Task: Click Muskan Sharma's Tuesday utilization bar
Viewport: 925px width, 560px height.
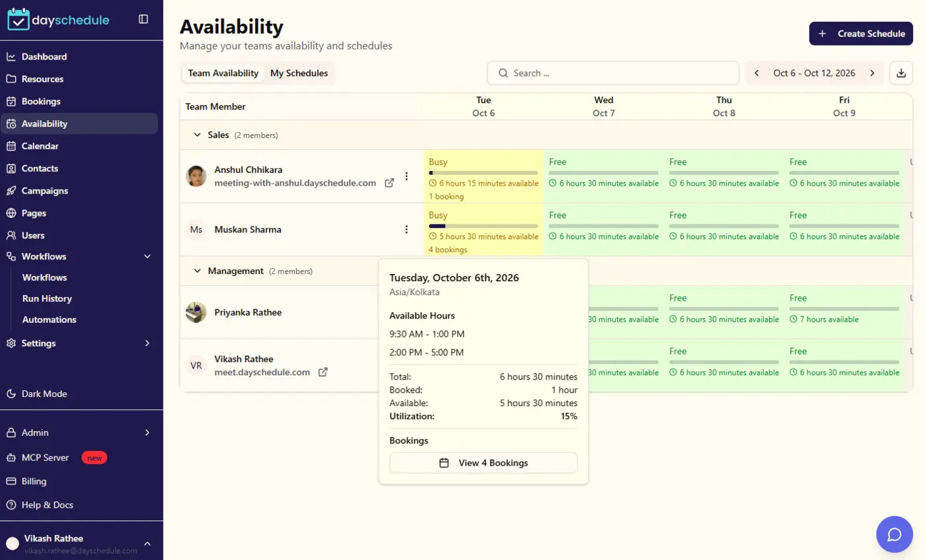Action: (484, 226)
